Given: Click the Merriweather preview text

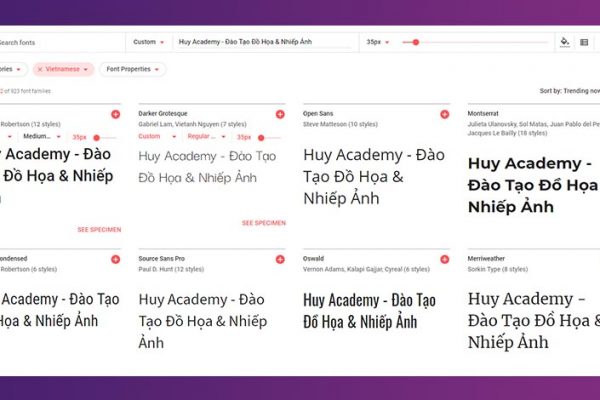Looking at the screenshot, I should pyautogui.click(x=533, y=320).
